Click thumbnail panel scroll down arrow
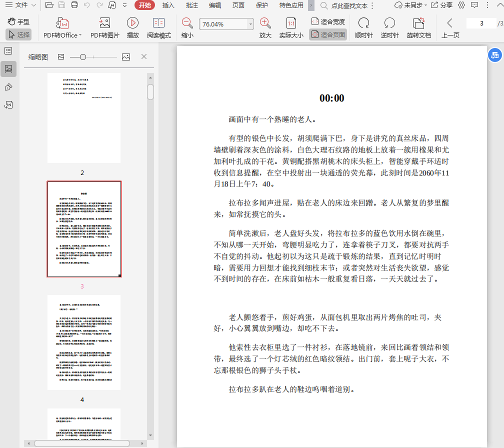 (150, 435)
